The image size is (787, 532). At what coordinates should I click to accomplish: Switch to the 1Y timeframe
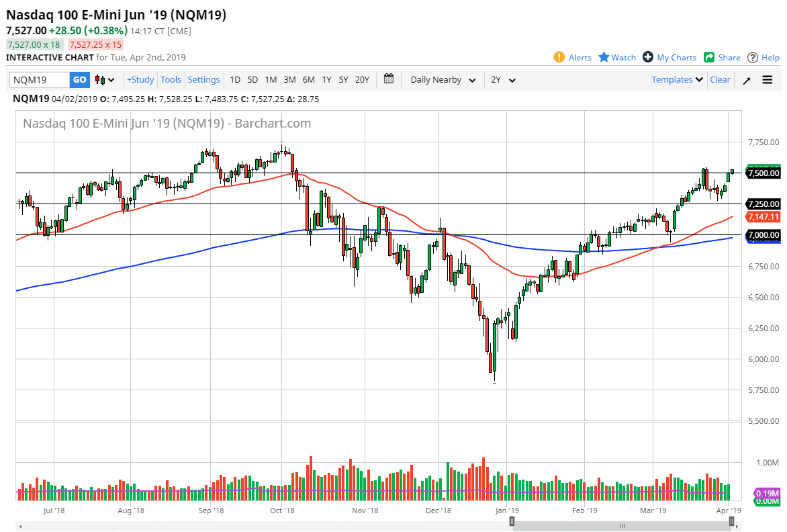pos(326,79)
